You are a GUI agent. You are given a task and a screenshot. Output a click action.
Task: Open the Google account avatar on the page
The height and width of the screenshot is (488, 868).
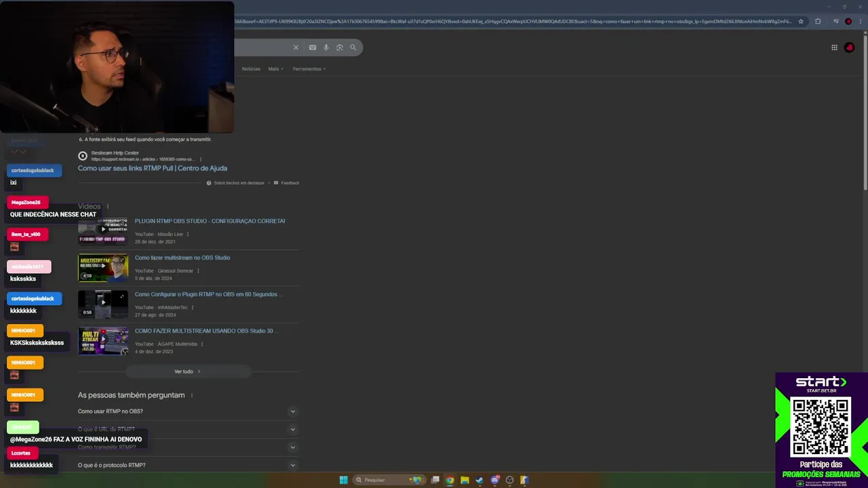(850, 47)
